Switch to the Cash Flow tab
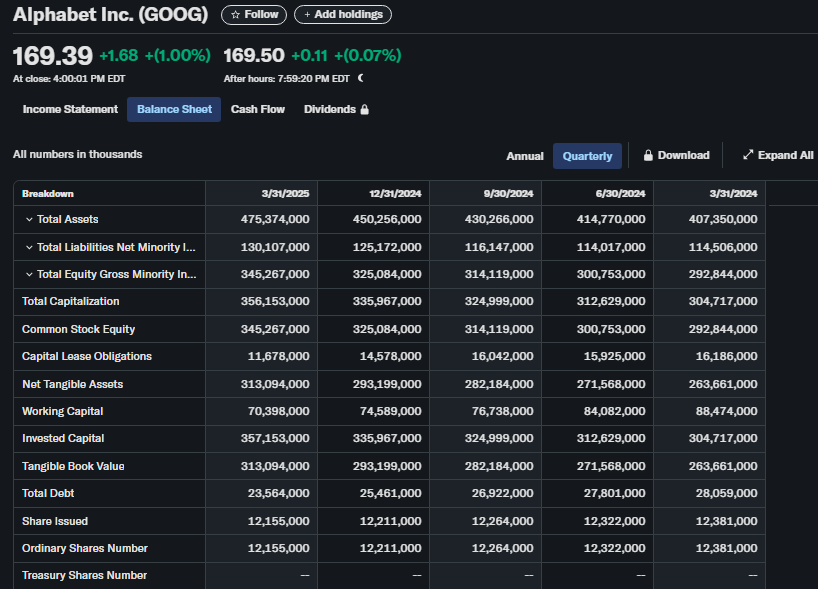The width and height of the screenshot is (818, 589). click(x=258, y=110)
